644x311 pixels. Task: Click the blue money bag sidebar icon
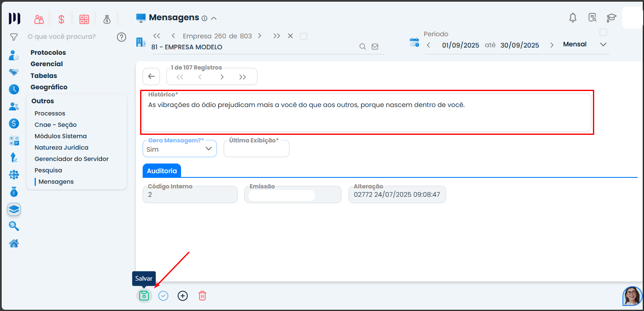[x=14, y=192]
